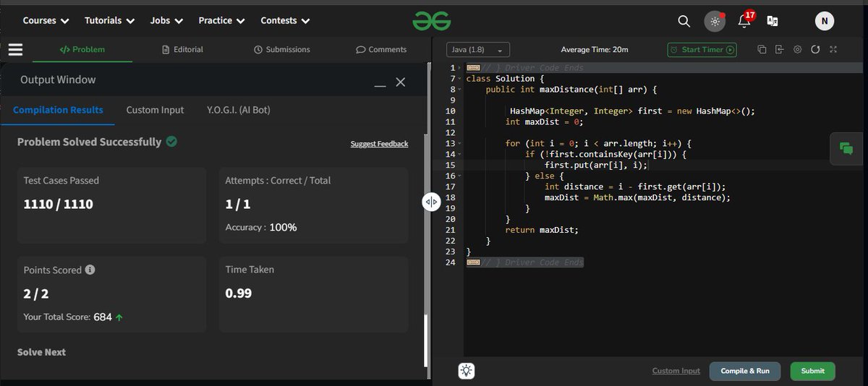
Task: Collapse class Solution fold at line 7
Action: (x=460, y=79)
